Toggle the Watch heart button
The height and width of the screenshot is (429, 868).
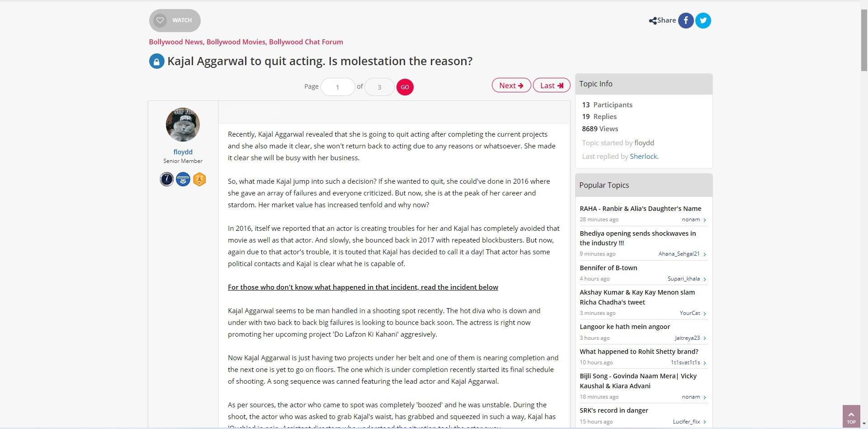pos(160,20)
